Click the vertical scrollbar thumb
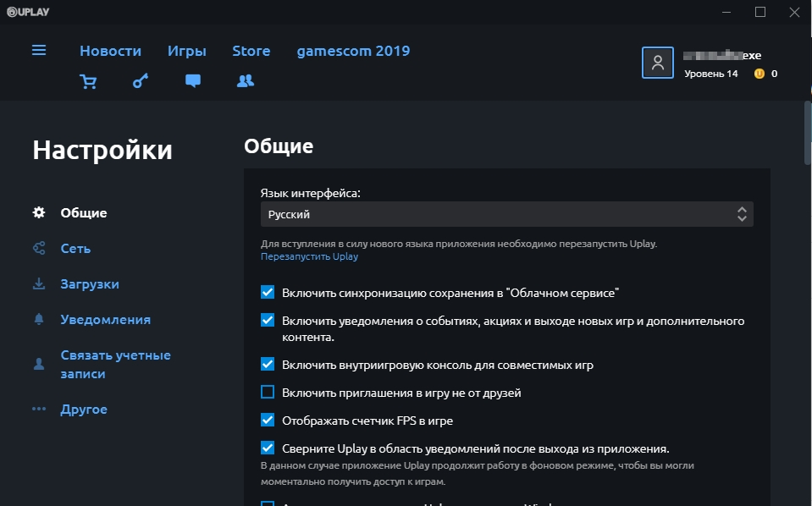812x506 pixels. click(x=807, y=131)
